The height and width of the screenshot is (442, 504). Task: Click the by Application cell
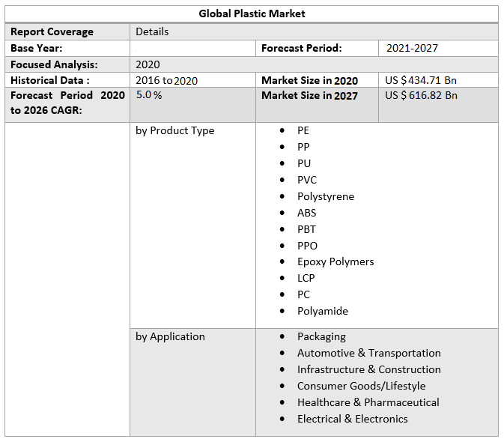pos(170,336)
